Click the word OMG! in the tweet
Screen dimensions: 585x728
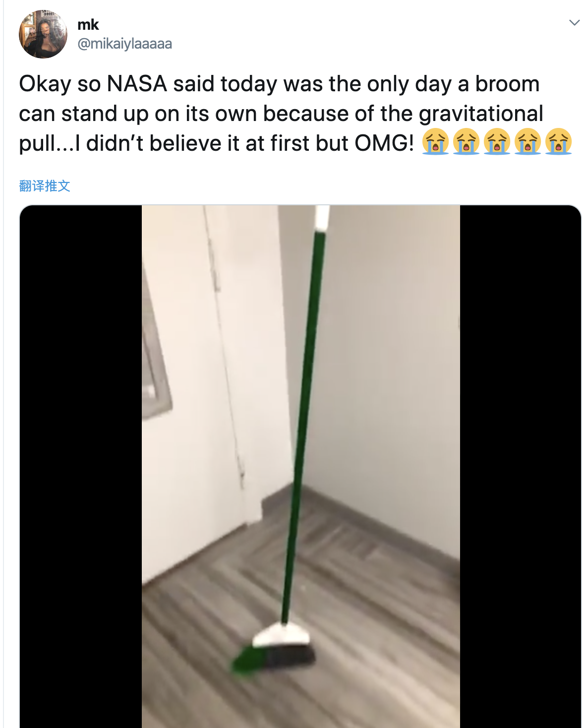click(384, 143)
